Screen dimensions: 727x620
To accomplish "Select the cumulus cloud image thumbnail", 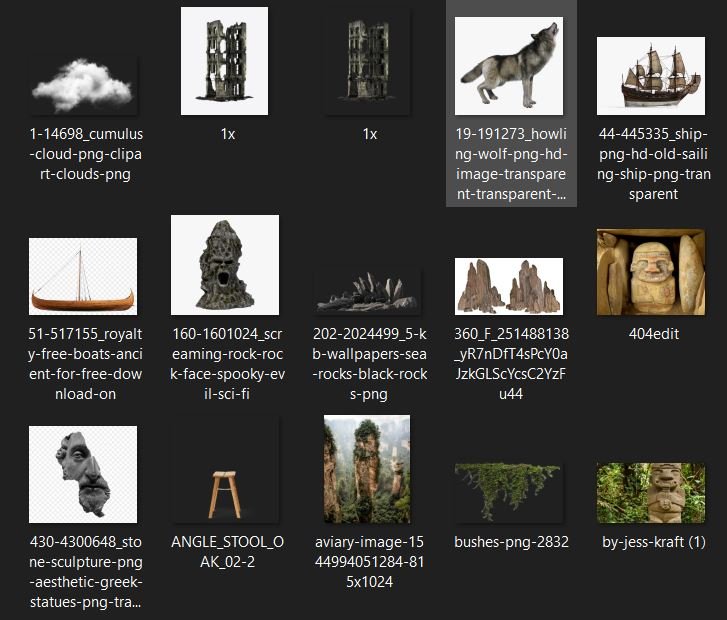I will click(x=83, y=85).
